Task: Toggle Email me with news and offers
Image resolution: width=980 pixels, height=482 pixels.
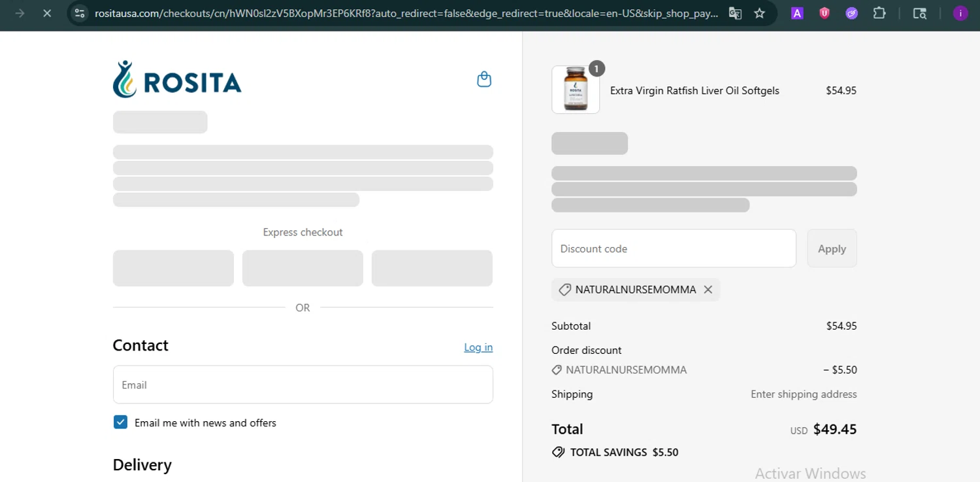Action: [x=120, y=422]
